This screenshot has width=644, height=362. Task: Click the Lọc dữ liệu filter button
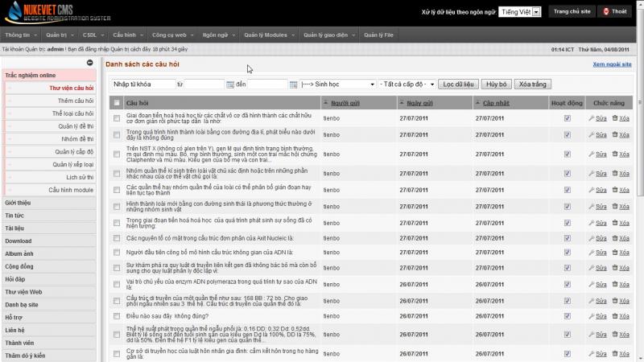458,84
